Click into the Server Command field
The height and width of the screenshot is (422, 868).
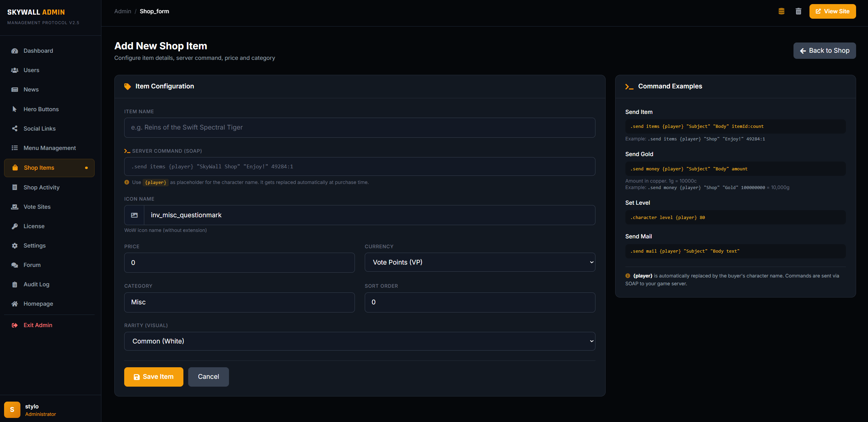click(x=359, y=167)
